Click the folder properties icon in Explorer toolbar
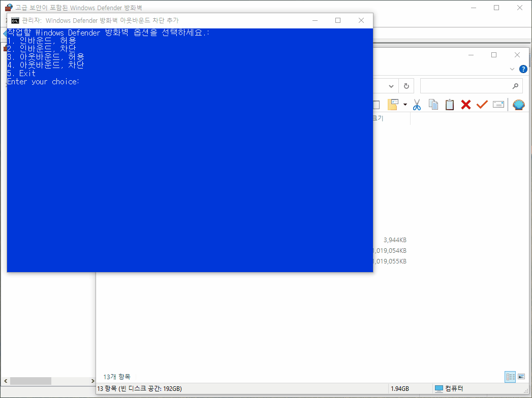This screenshot has height=398, width=532. (393, 105)
